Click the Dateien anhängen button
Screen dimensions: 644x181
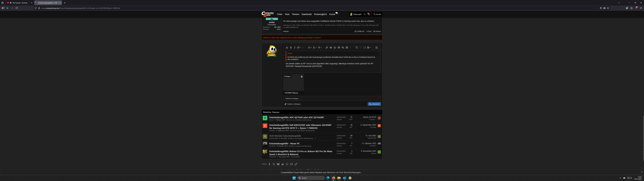pyautogui.click(x=292, y=104)
